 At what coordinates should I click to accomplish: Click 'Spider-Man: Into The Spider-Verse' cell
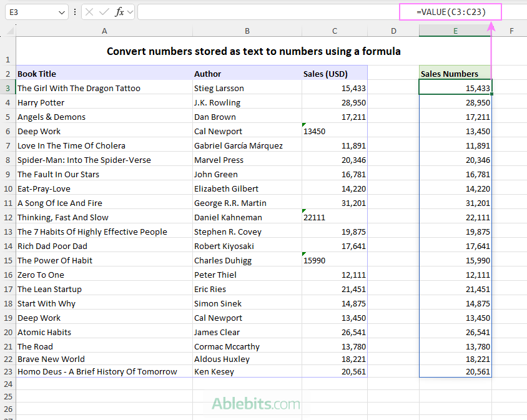(104, 160)
